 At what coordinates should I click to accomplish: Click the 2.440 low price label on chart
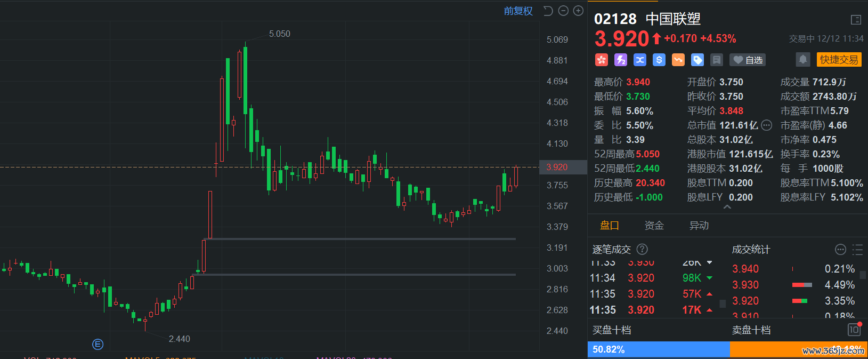click(180, 339)
